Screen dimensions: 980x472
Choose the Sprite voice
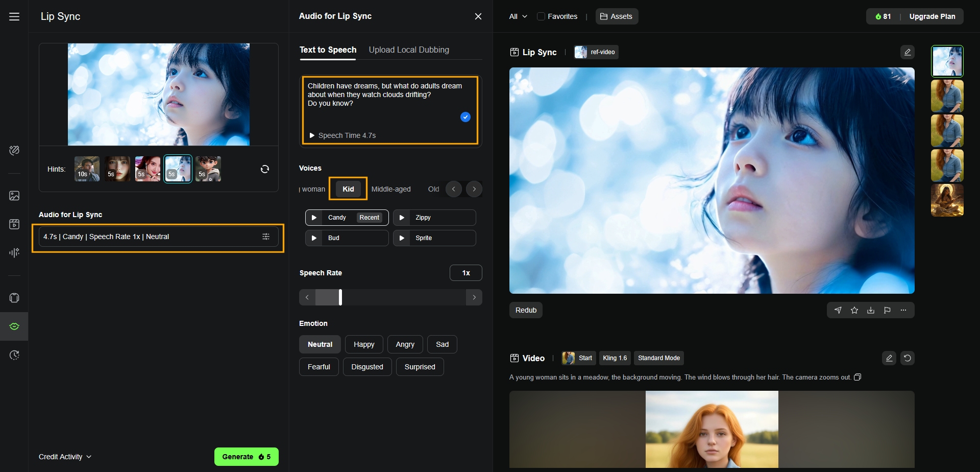click(434, 238)
